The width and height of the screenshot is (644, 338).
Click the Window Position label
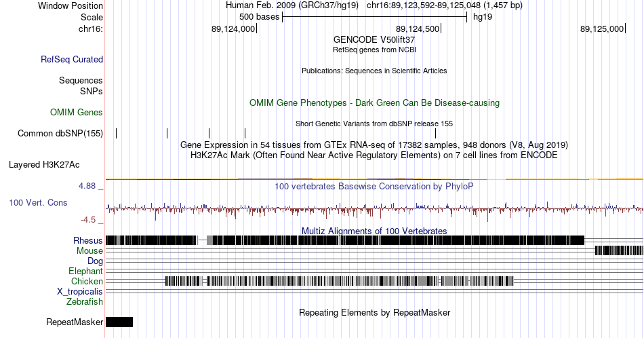click(x=71, y=5)
